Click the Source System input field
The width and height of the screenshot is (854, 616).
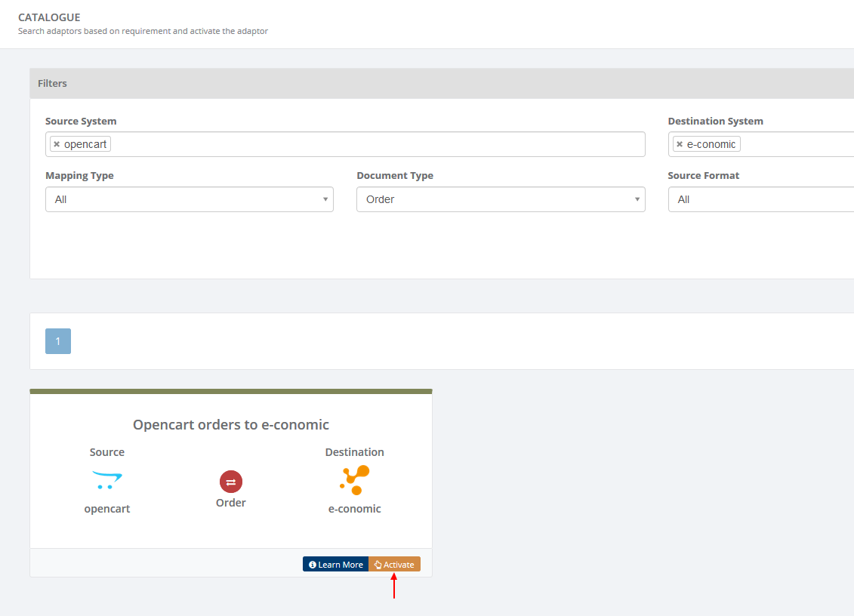point(345,144)
